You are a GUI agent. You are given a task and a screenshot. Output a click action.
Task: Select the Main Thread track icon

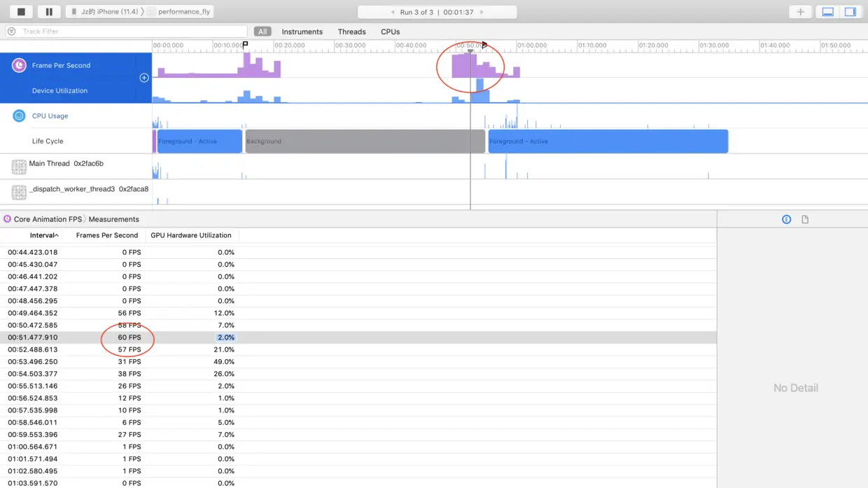(19, 166)
